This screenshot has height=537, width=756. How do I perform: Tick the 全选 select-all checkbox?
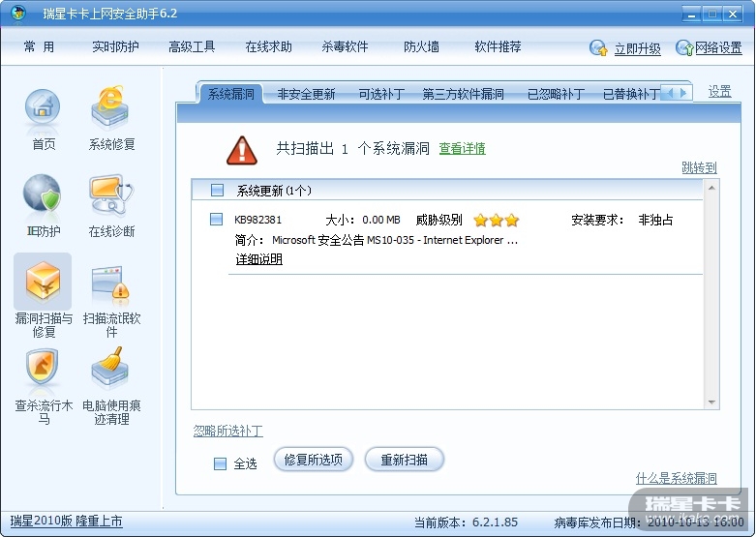[x=220, y=463]
